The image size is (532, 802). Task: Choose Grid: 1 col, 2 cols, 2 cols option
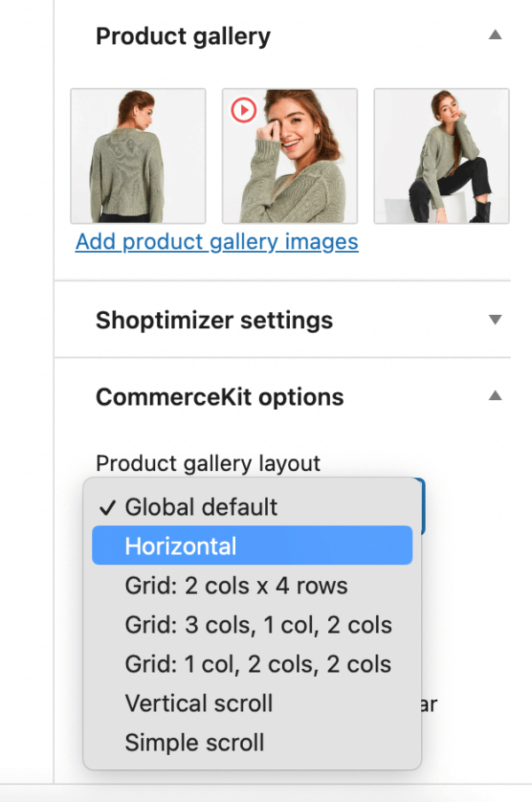[258, 664]
